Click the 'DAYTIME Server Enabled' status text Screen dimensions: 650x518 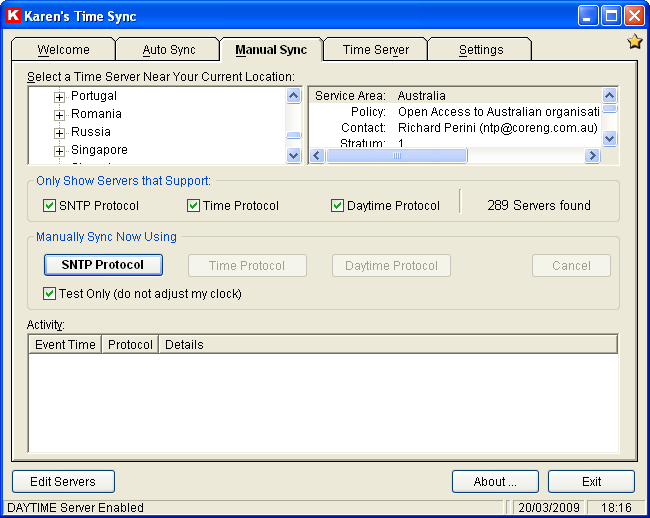tap(75, 508)
